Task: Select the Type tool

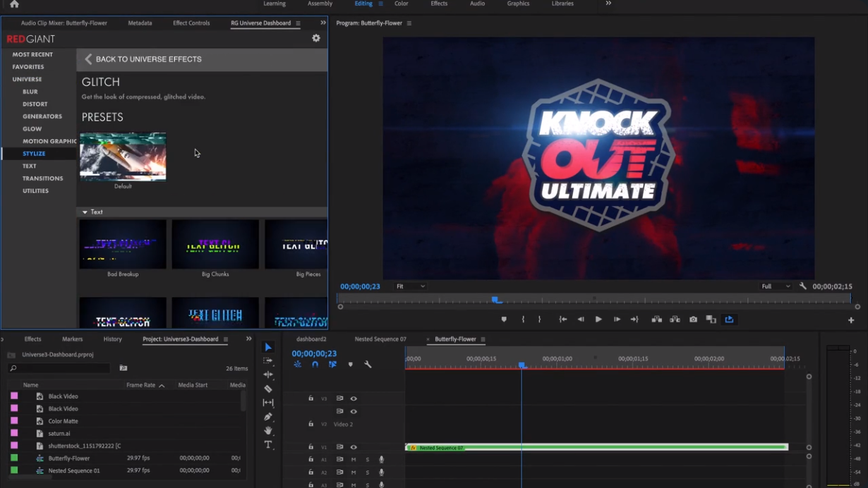Action: [x=268, y=445]
